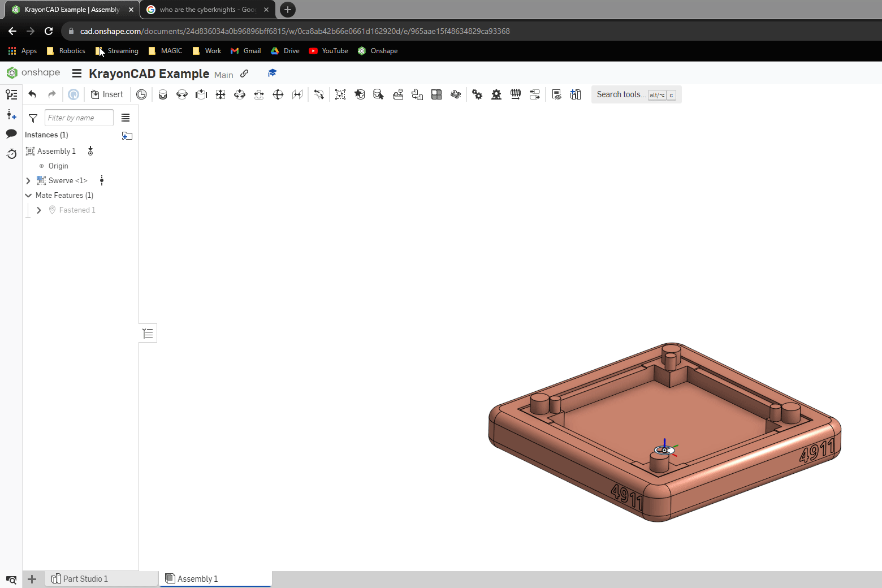Toggle the assembly list panel icon
Viewport: 882px width, 588px height.
click(x=11, y=94)
